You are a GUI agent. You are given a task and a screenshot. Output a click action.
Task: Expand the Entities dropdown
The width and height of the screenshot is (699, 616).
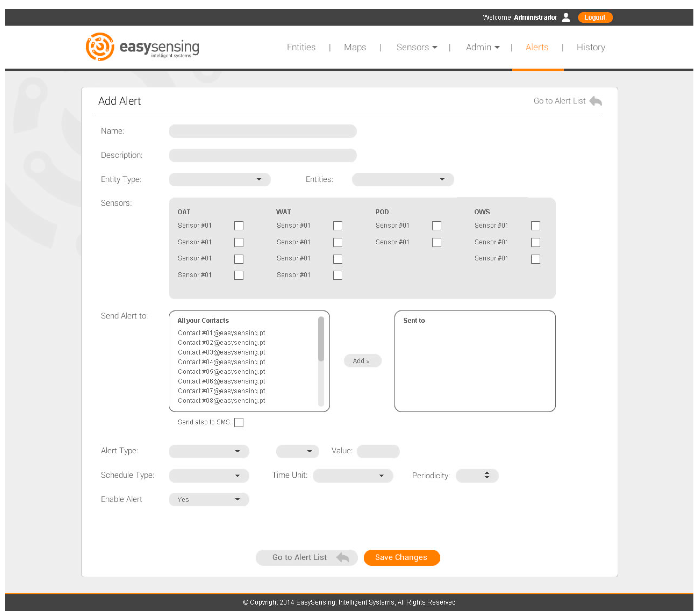[403, 179]
